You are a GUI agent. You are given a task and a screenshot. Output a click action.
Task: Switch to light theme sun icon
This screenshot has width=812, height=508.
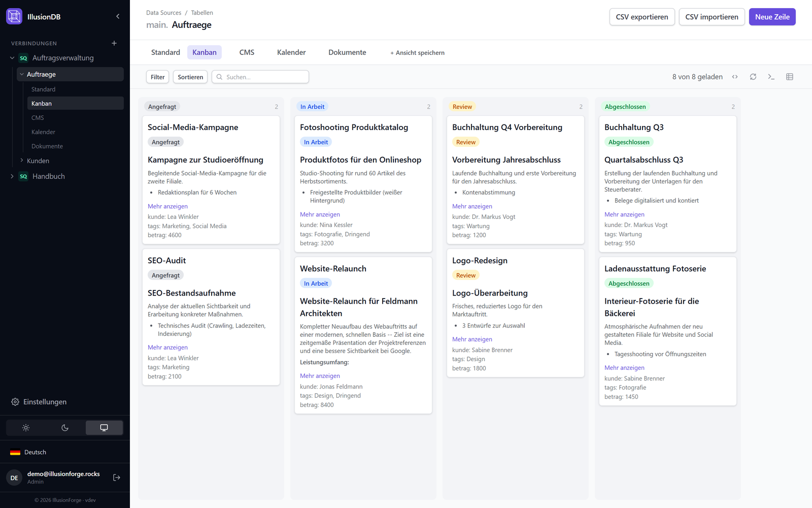pyautogui.click(x=26, y=428)
